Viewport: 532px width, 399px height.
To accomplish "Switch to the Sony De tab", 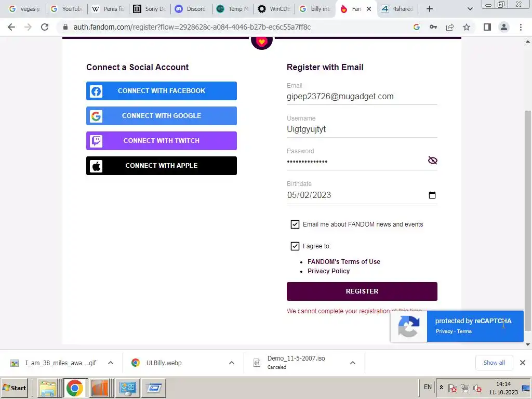I will [150, 9].
